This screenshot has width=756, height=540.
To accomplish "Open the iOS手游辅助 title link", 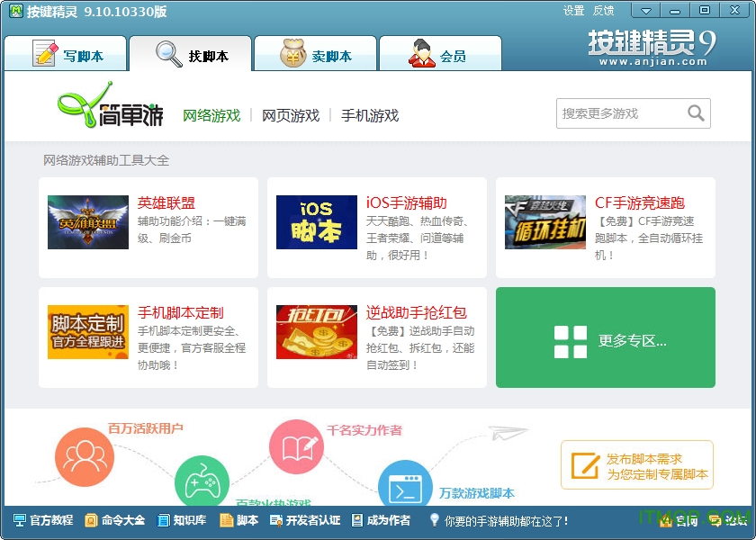I will tap(407, 203).
